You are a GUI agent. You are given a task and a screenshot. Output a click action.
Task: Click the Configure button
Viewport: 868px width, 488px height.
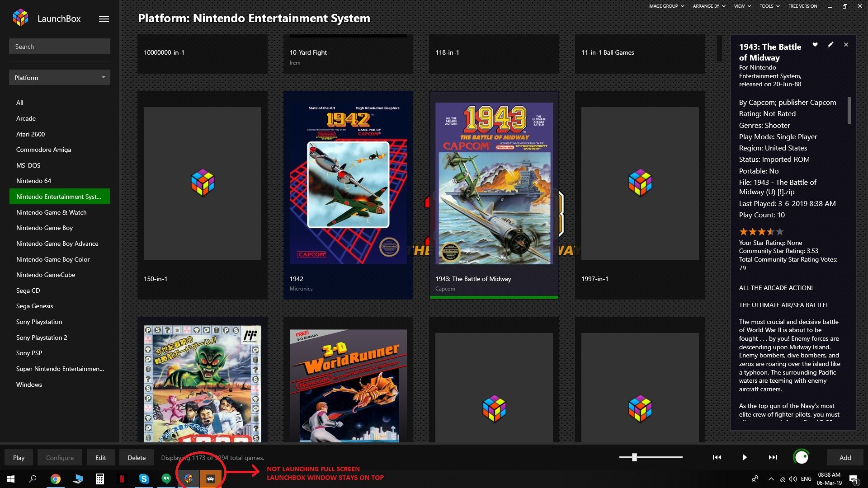[60, 458]
